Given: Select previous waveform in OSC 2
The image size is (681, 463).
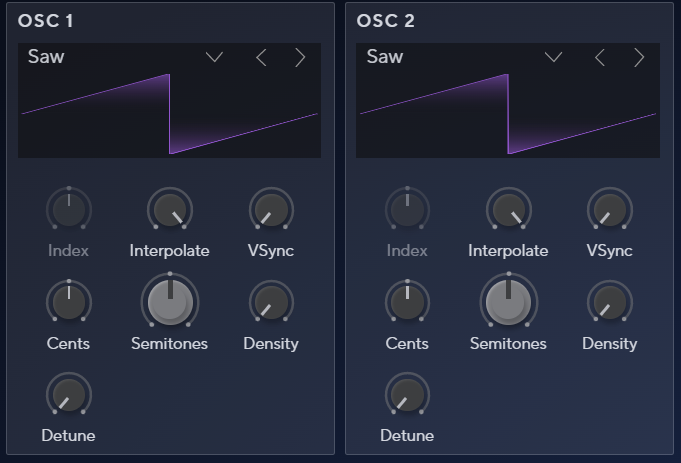Looking at the screenshot, I should [600, 57].
